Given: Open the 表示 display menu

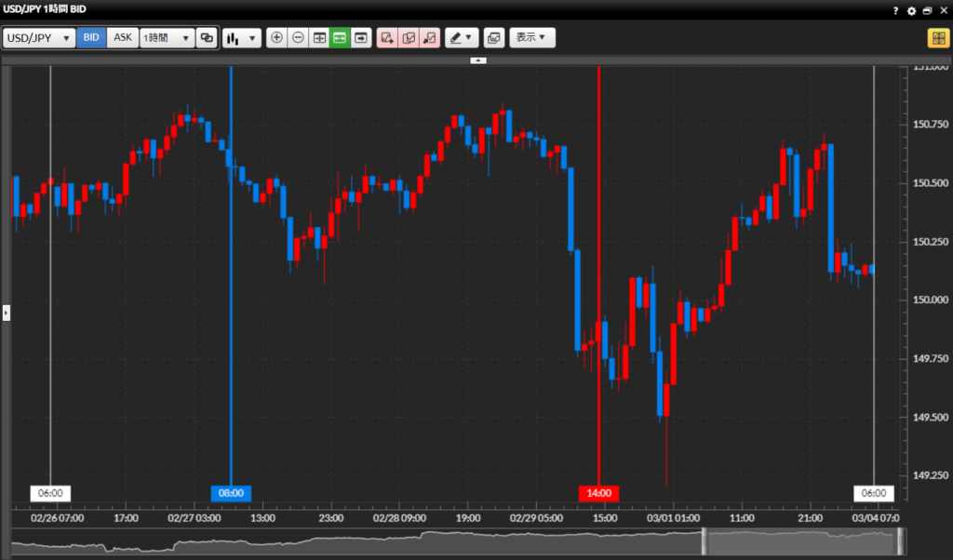Looking at the screenshot, I should point(531,38).
